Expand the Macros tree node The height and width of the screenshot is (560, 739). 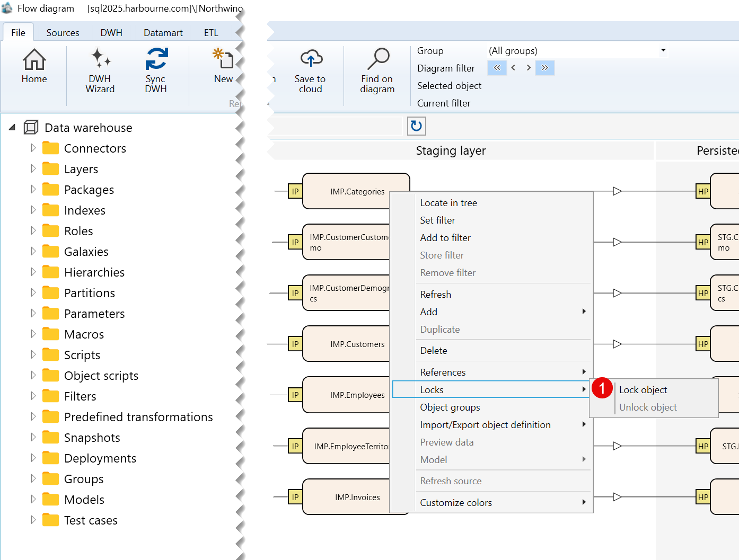[x=33, y=334]
